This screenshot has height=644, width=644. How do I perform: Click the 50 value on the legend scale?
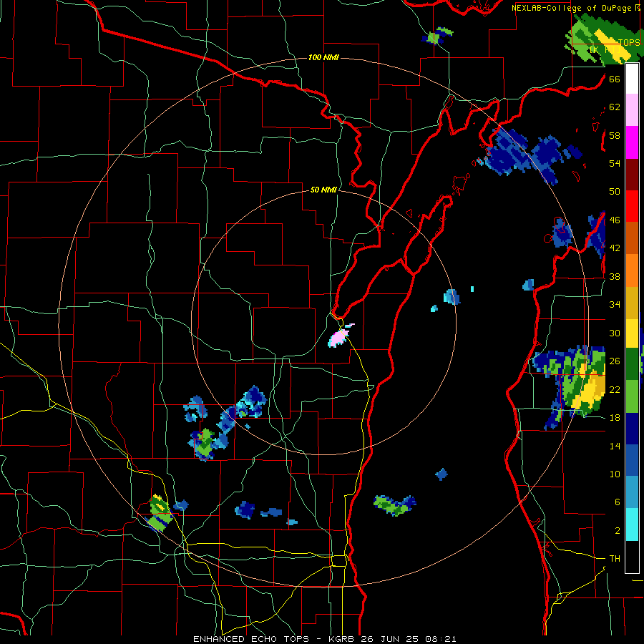click(615, 192)
